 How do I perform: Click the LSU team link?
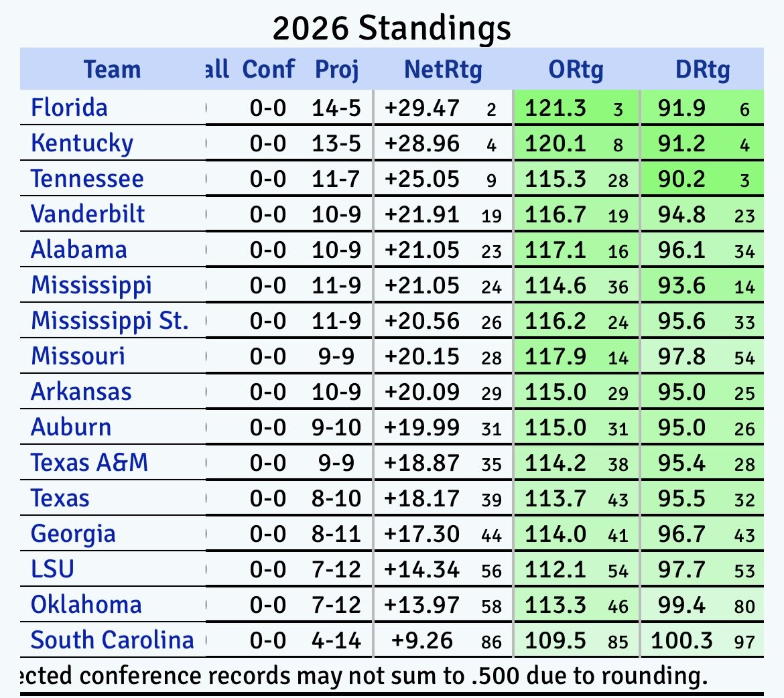[52, 569]
